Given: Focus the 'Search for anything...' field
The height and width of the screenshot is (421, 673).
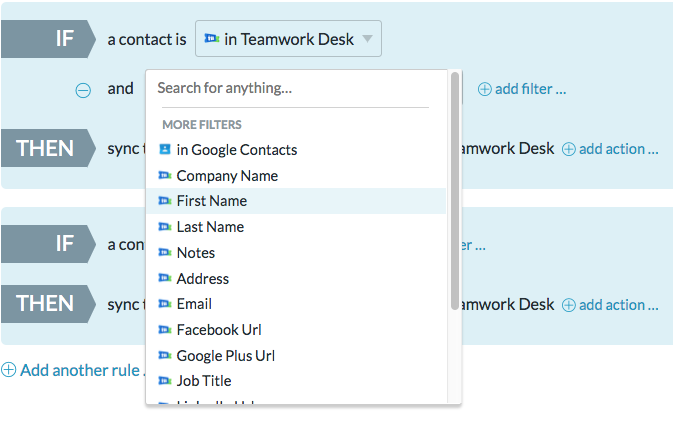Looking at the screenshot, I should 295,88.
